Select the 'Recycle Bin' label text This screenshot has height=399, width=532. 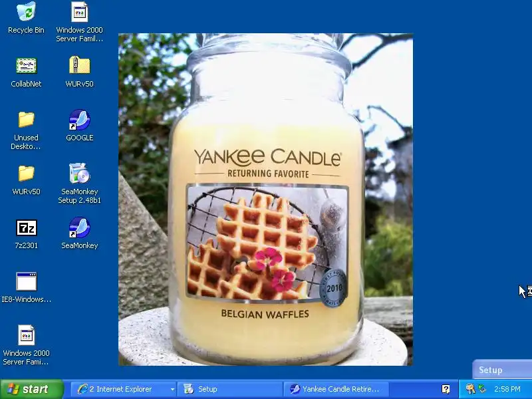(26, 30)
